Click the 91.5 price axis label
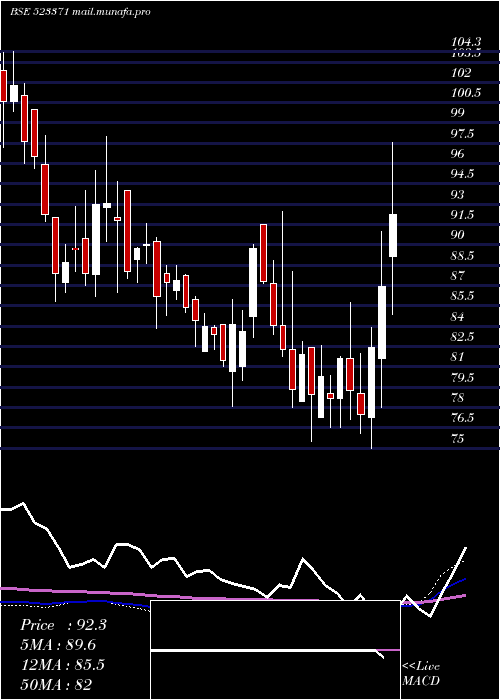Image resolution: width=500 pixels, height=700 pixels. tap(462, 215)
